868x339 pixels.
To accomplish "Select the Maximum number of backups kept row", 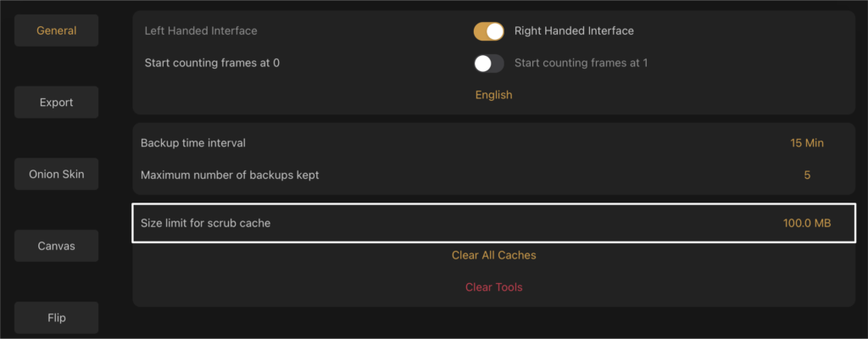I will [494, 175].
